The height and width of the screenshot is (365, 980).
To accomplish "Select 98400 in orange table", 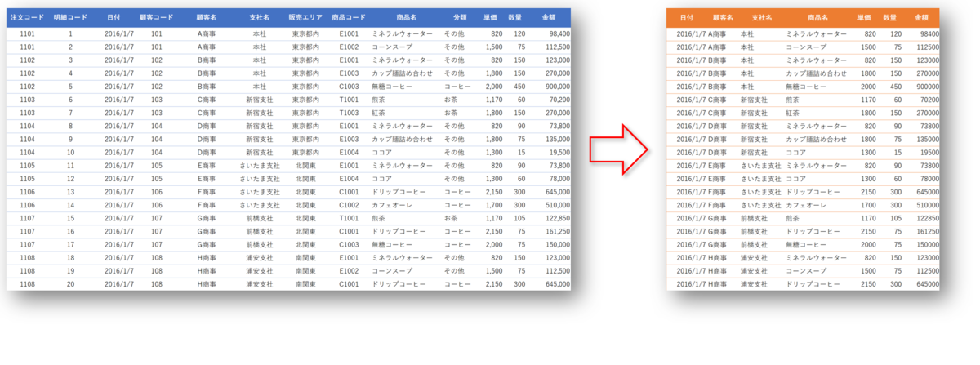I will (x=929, y=34).
